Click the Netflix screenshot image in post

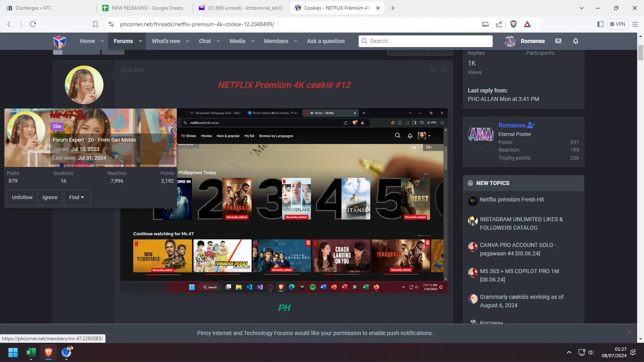284,200
